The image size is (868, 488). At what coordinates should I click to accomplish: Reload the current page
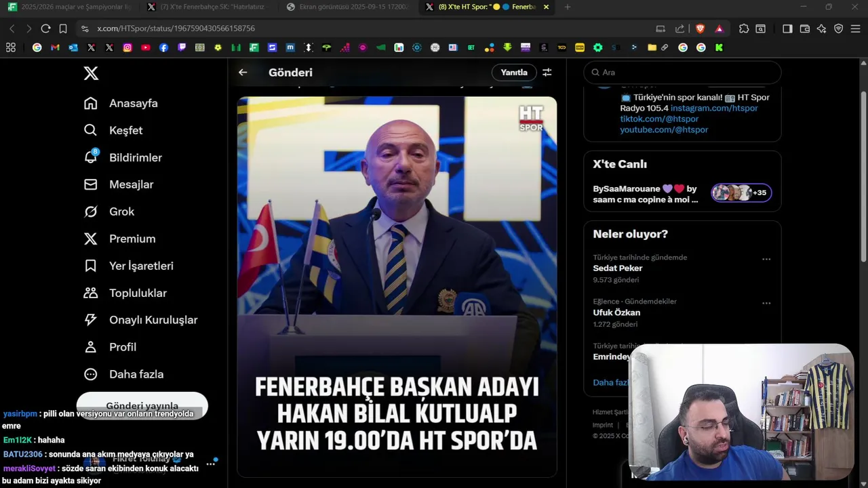(x=45, y=28)
